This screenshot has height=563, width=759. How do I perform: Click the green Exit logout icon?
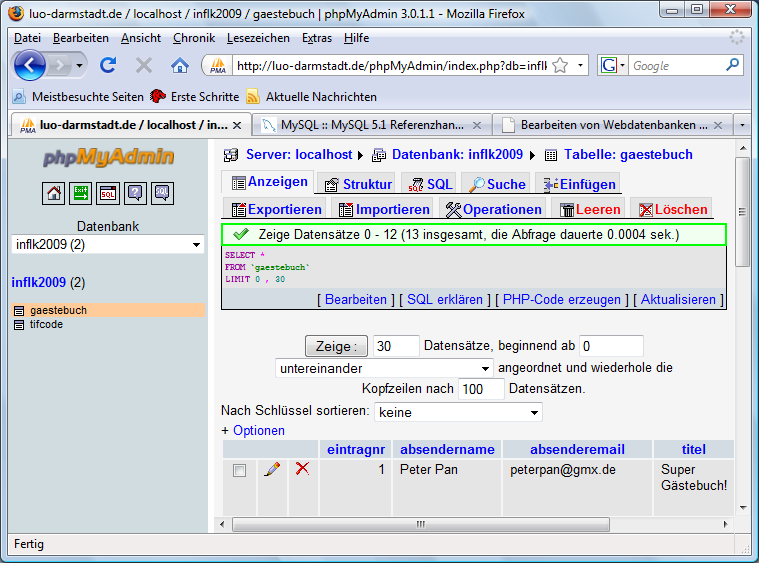[x=80, y=193]
